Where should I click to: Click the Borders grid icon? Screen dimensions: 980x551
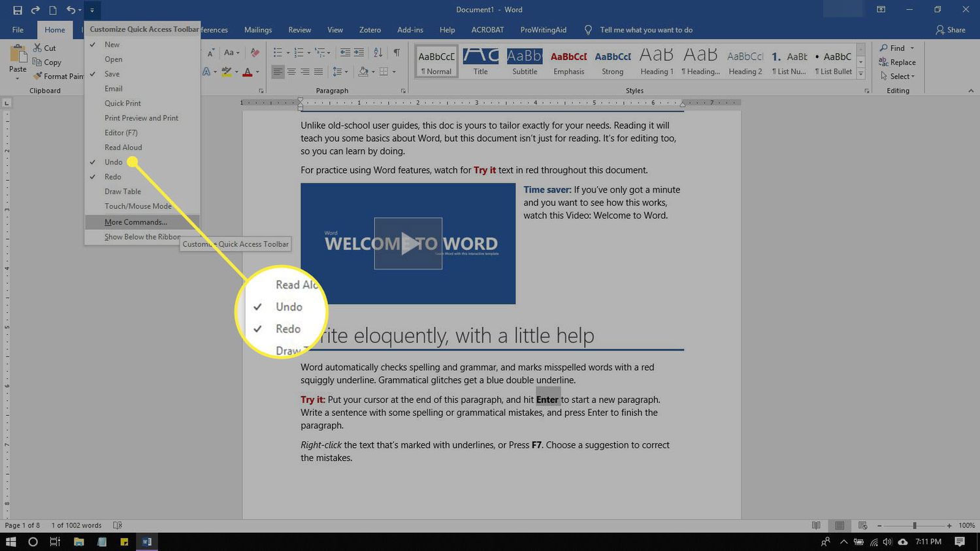(x=384, y=72)
